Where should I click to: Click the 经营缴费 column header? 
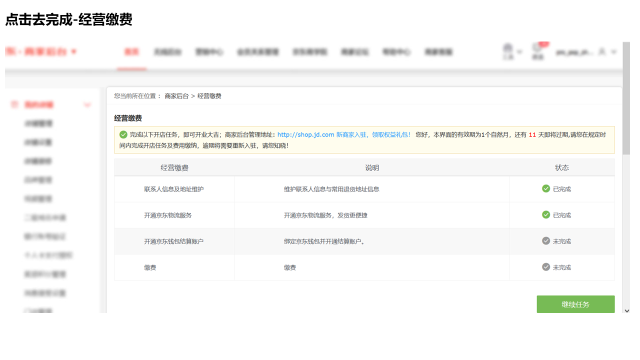coord(174,167)
